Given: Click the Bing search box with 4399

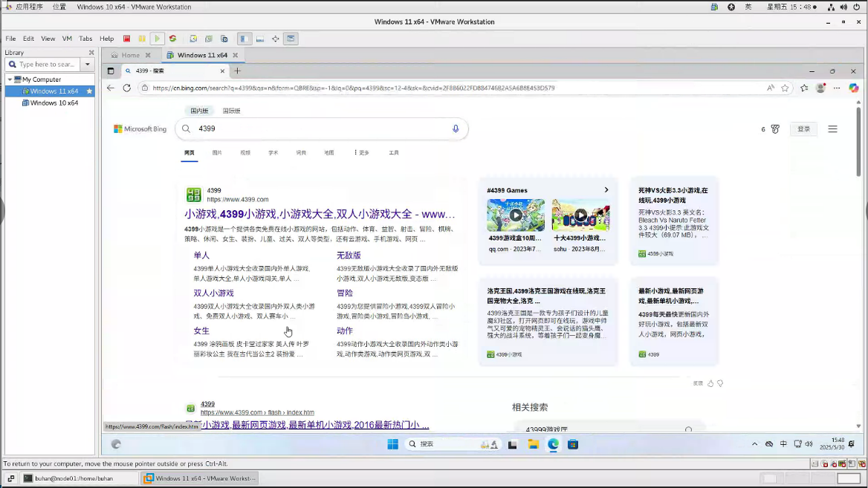Looking at the screenshot, I should click(321, 129).
